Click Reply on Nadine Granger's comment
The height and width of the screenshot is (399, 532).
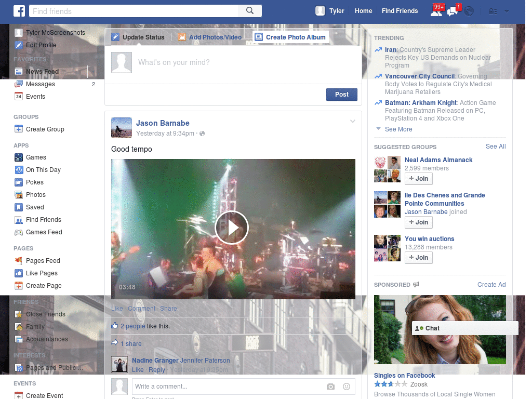157,370
